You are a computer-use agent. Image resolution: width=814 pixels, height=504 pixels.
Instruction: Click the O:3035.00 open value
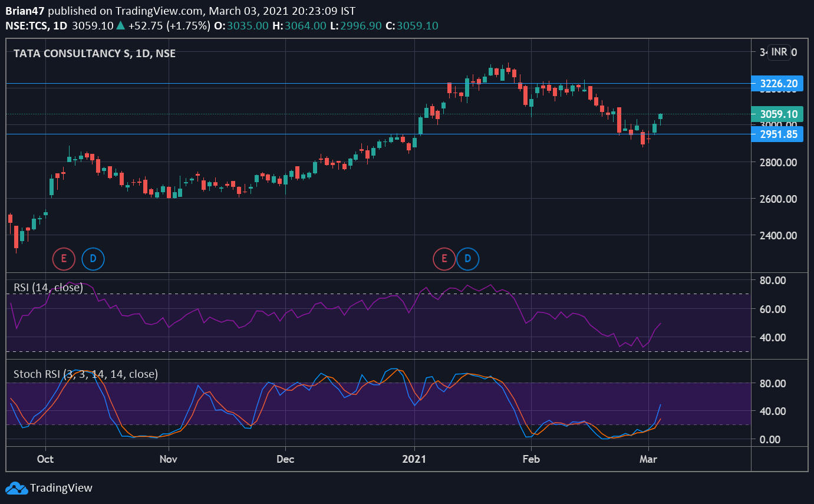point(241,26)
